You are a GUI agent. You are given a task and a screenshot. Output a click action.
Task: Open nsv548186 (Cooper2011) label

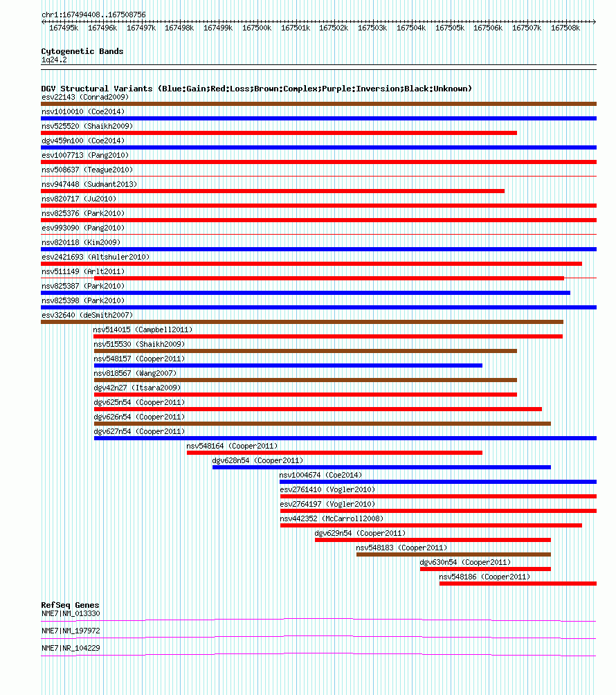pyautogui.click(x=484, y=577)
